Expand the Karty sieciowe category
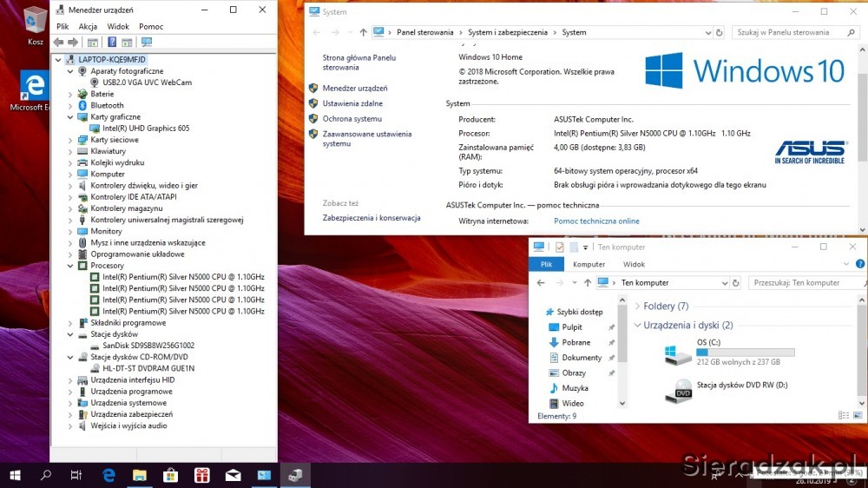The image size is (868, 488). coord(70,140)
